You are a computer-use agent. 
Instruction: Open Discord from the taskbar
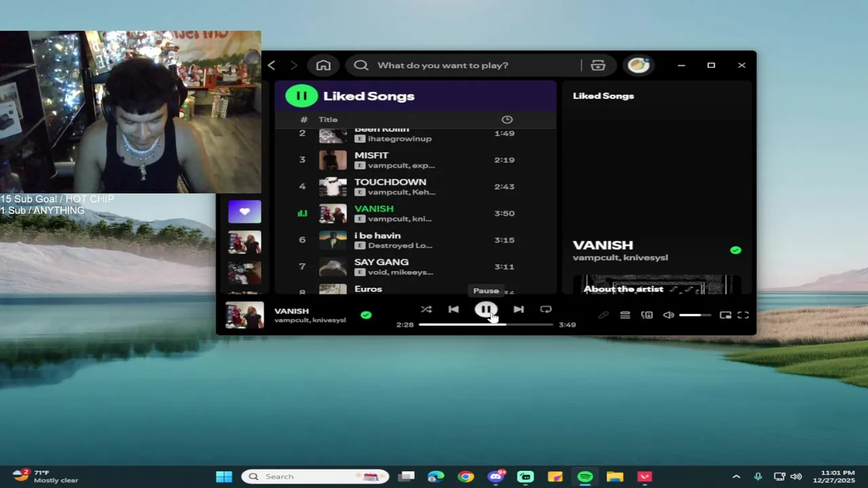tap(496, 476)
